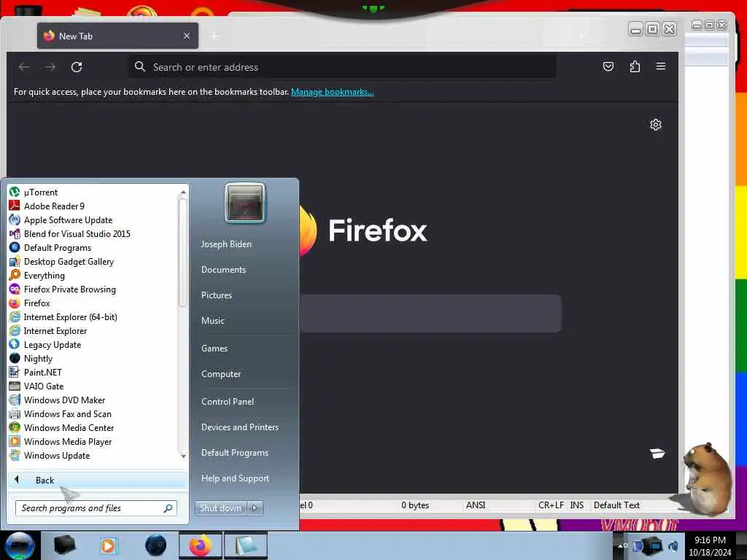Open µTorrent from the programs list
Screen dimensions: 747x560
[41, 192]
